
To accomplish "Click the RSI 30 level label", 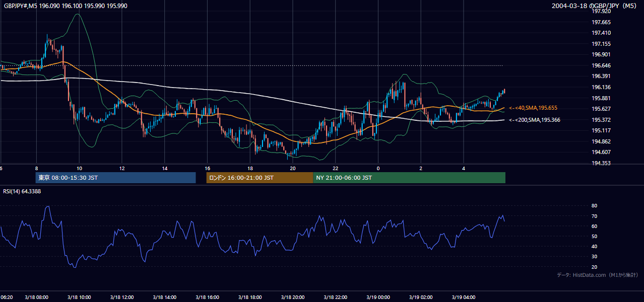I will (594, 257).
